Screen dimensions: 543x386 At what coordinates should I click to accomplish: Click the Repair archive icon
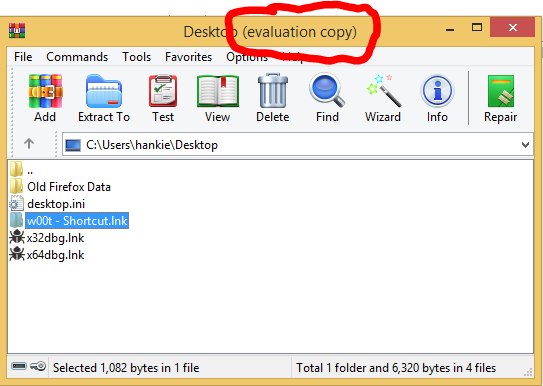(x=501, y=91)
